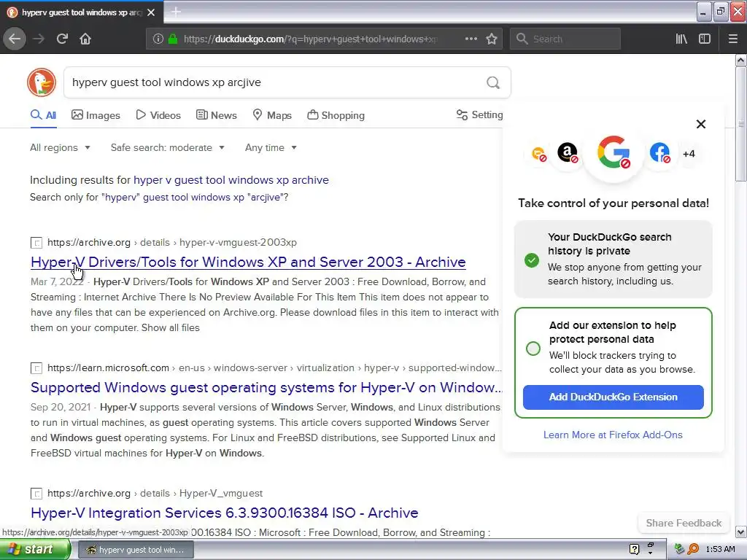
Task: Toggle the sidebar view icon
Action: click(705, 39)
